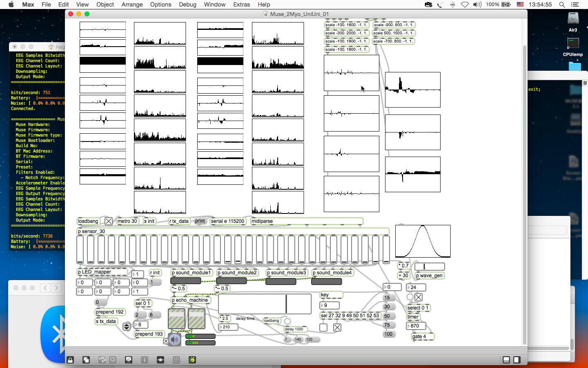
Task: Show the grid using the dotted grid icon
Action: pyautogui.click(x=176, y=360)
